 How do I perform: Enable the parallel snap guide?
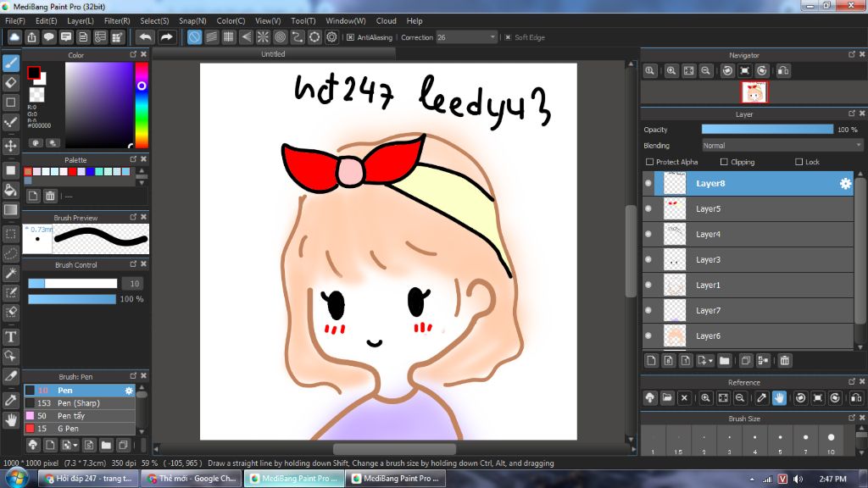click(211, 37)
